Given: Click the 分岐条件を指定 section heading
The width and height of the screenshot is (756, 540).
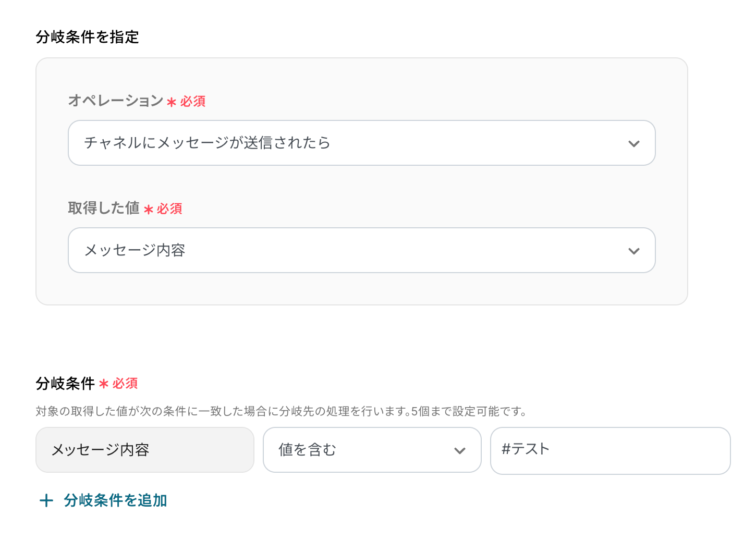Looking at the screenshot, I should (87, 37).
